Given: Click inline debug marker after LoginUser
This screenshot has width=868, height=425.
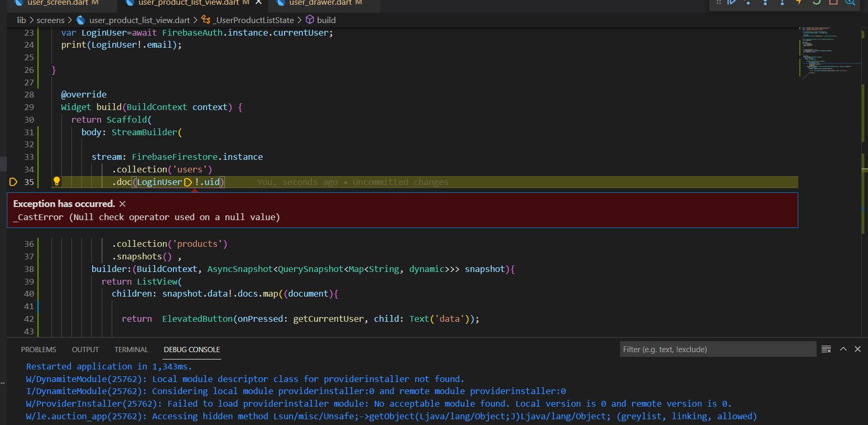Looking at the screenshot, I should (x=188, y=182).
